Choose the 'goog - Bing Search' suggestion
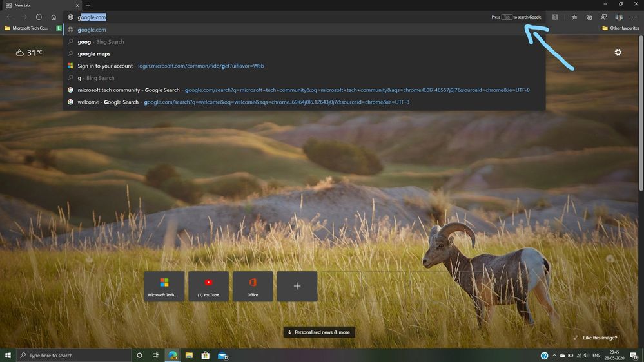The image size is (644, 362). pos(304,41)
